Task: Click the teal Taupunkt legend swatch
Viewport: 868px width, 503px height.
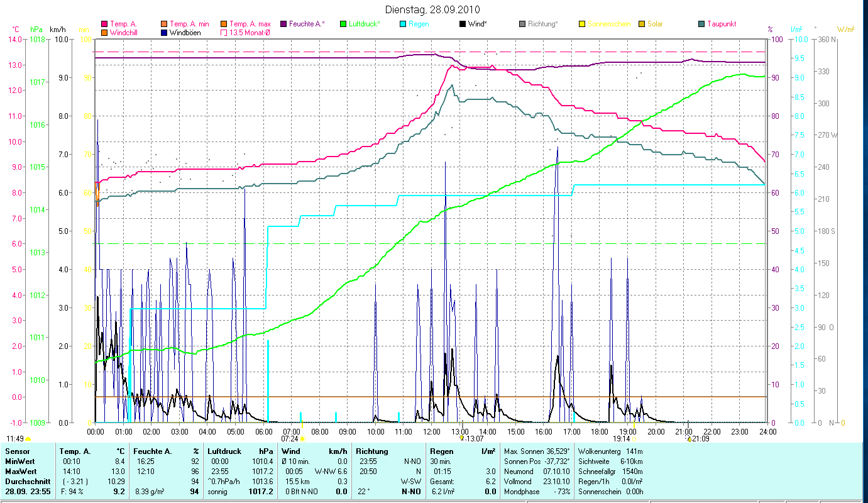Action: pyautogui.click(x=701, y=24)
